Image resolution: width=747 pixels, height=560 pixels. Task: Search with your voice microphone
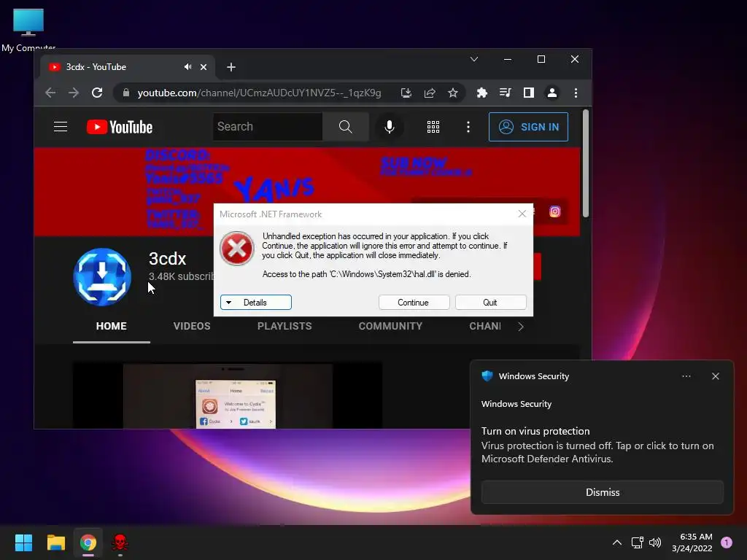390,127
